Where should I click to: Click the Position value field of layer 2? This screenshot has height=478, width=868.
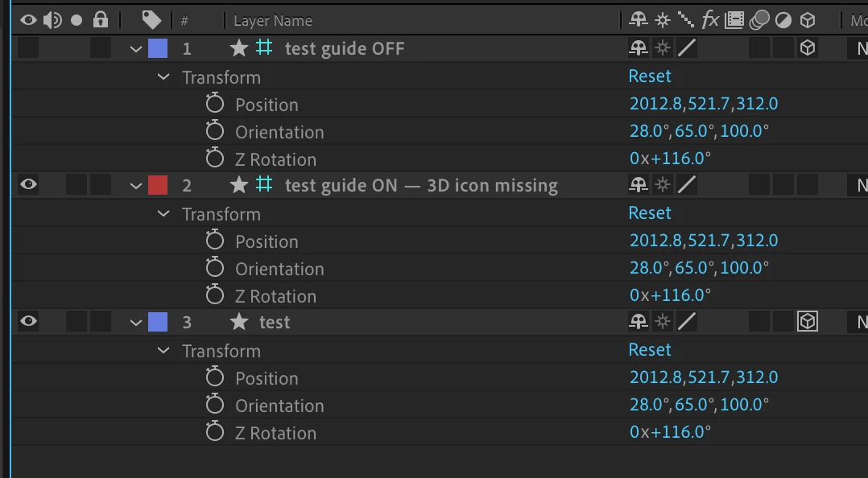[x=703, y=241]
